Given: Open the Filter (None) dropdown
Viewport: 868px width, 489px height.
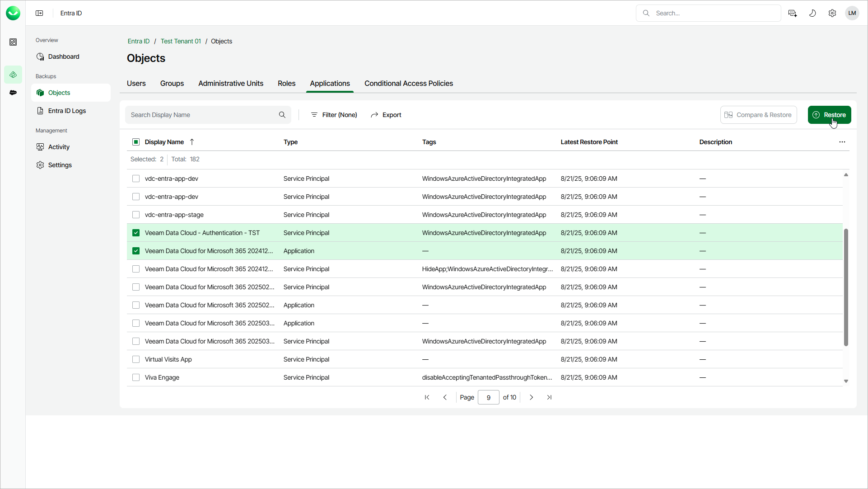Looking at the screenshot, I should [334, 115].
